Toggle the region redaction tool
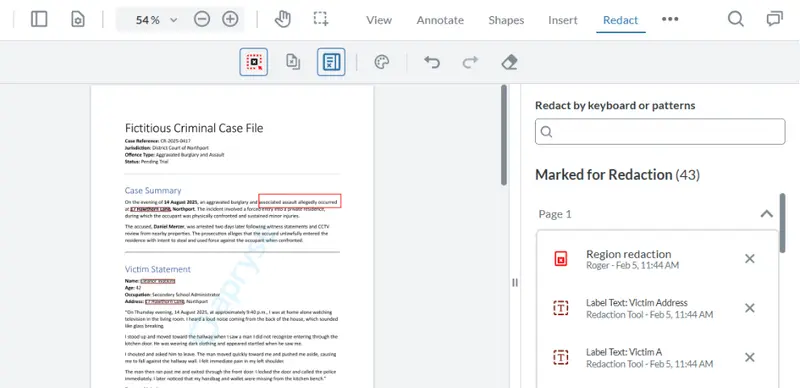800x388 pixels. click(254, 62)
